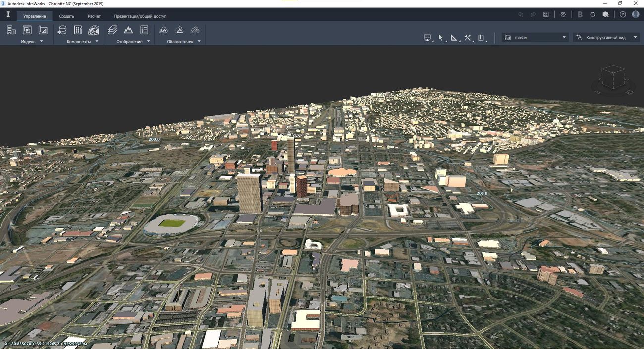Image resolution: width=644 pixels, height=349 pixels.
Task: Select the arrow selection tool in the toolbar
Action: 440,37
